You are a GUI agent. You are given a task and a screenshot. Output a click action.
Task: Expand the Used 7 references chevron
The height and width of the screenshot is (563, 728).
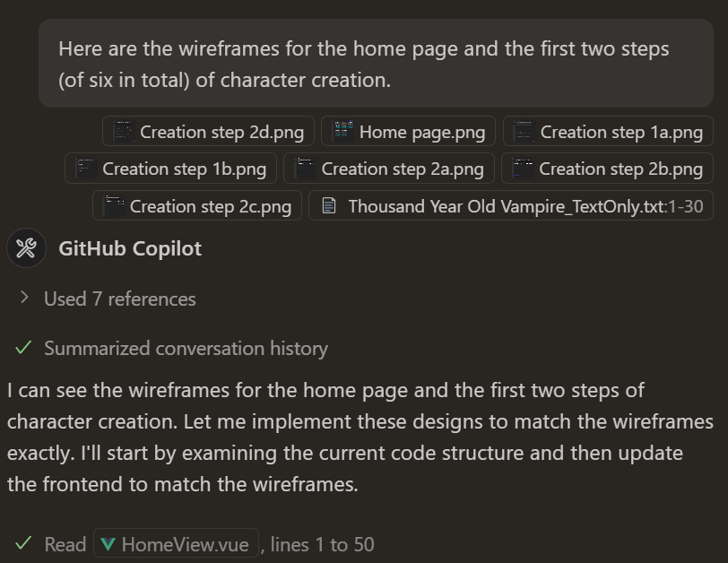tap(24, 298)
